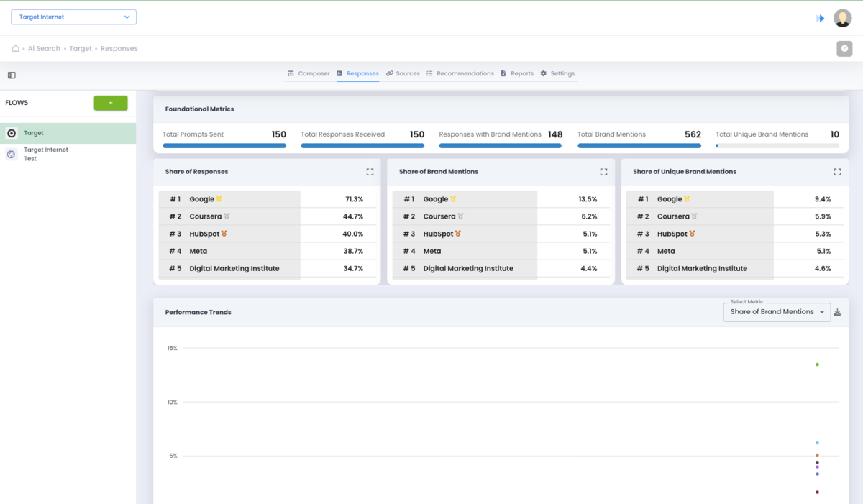Screen dimensions: 863x504
Task: Click Google gold medal in Share of Responses
Action: coord(219,199)
